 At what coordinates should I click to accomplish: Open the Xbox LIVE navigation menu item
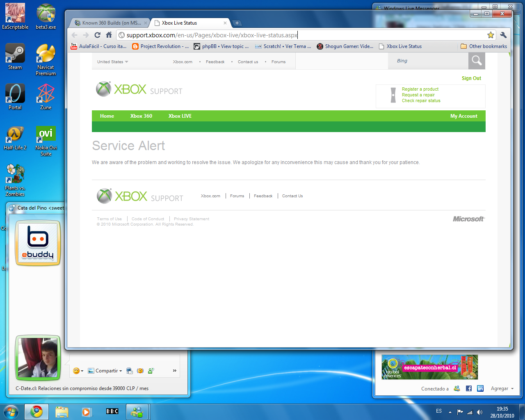click(x=180, y=116)
